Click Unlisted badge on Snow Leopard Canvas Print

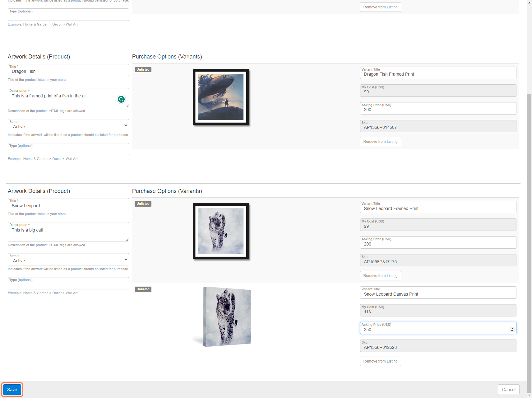click(x=143, y=289)
